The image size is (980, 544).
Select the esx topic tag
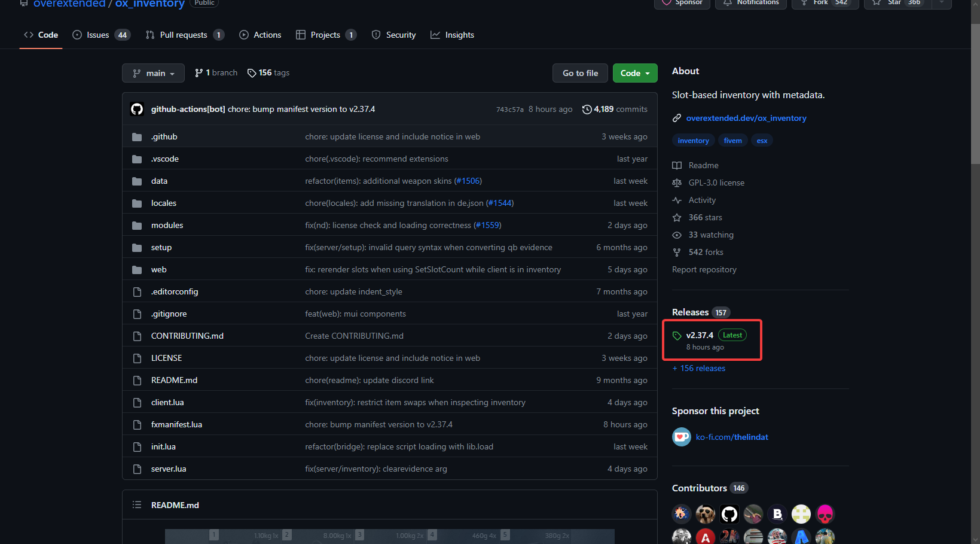762,141
